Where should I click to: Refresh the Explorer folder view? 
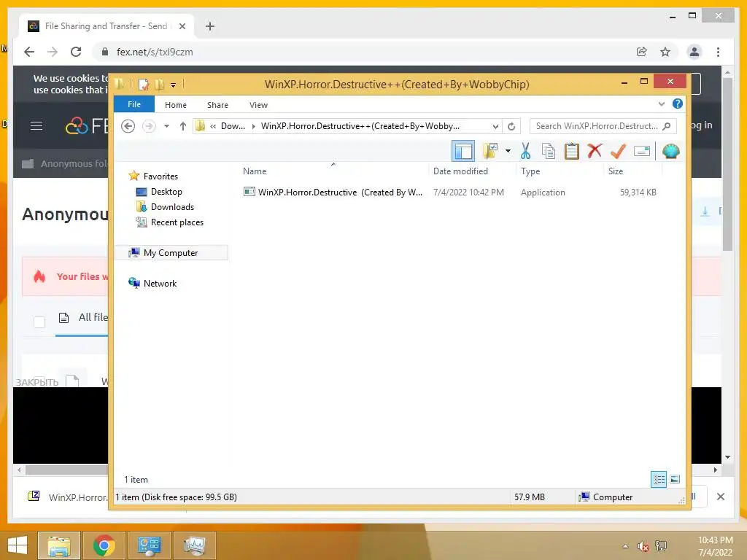coord(511,126)
